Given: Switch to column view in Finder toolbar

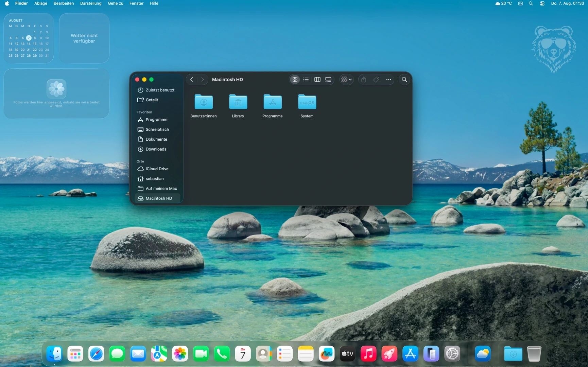Looking at the screenshot, I should point(317,79).
